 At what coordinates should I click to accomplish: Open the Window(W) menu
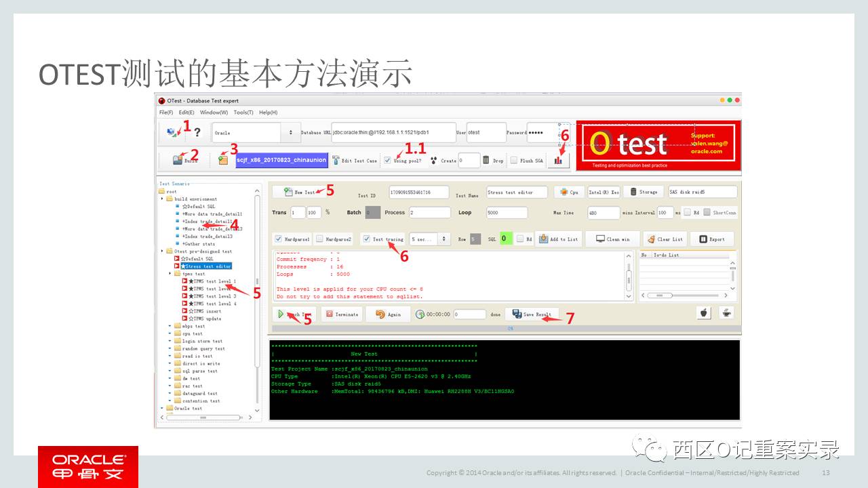click(x=214, y=113)
